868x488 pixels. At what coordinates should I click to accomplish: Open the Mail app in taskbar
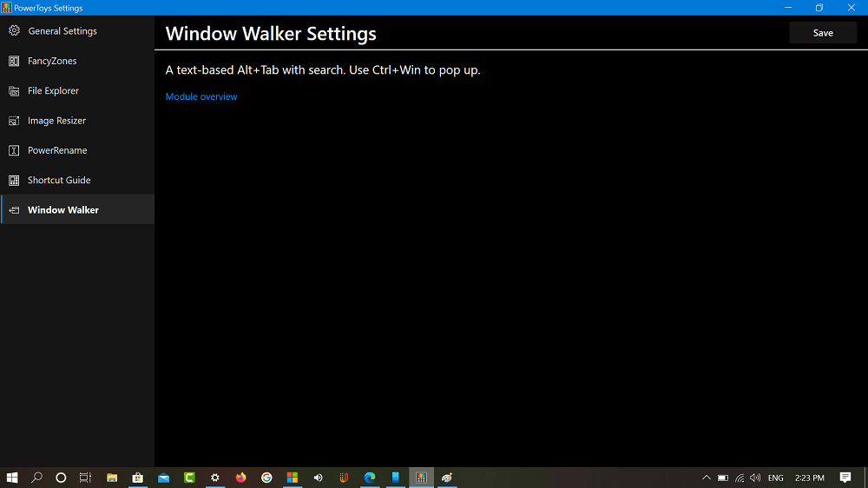point(163,478)
